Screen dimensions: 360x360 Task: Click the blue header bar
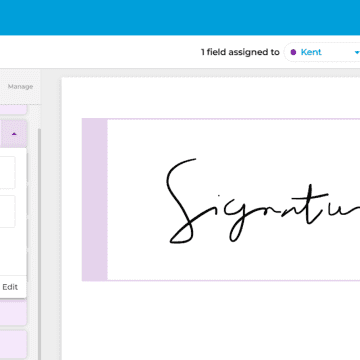(180, 17)
